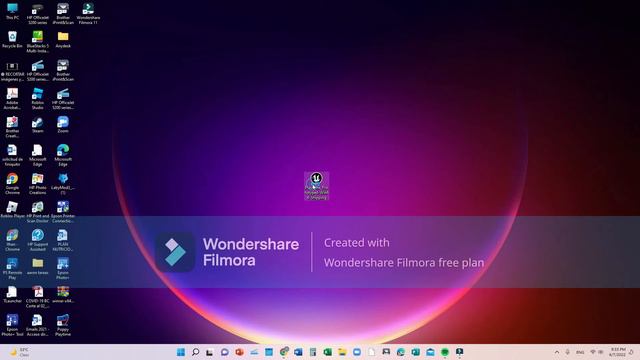Select the HP Print and Scan Doctor shortcut
640x360 pixels.
click(x=38, y=212)
